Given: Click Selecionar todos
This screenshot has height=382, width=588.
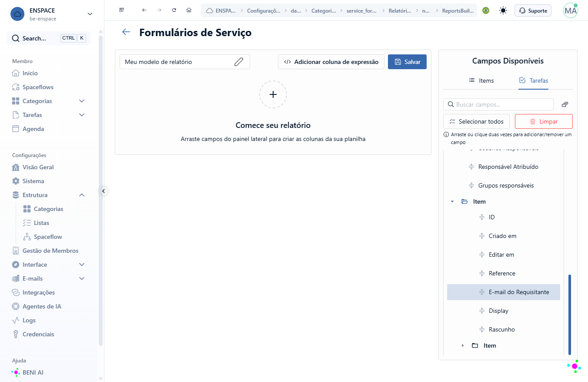Looking at the screenshot, I should point(476,121).
